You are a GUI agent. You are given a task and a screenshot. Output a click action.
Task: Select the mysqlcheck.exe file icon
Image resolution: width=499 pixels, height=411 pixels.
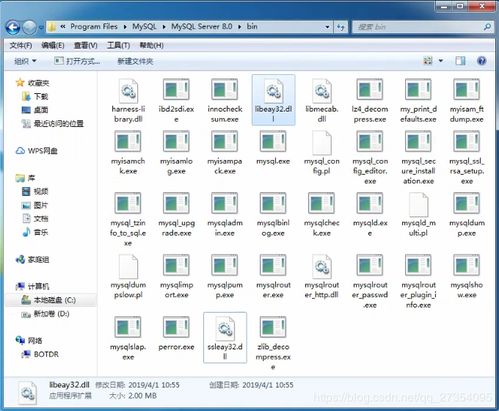322,203
